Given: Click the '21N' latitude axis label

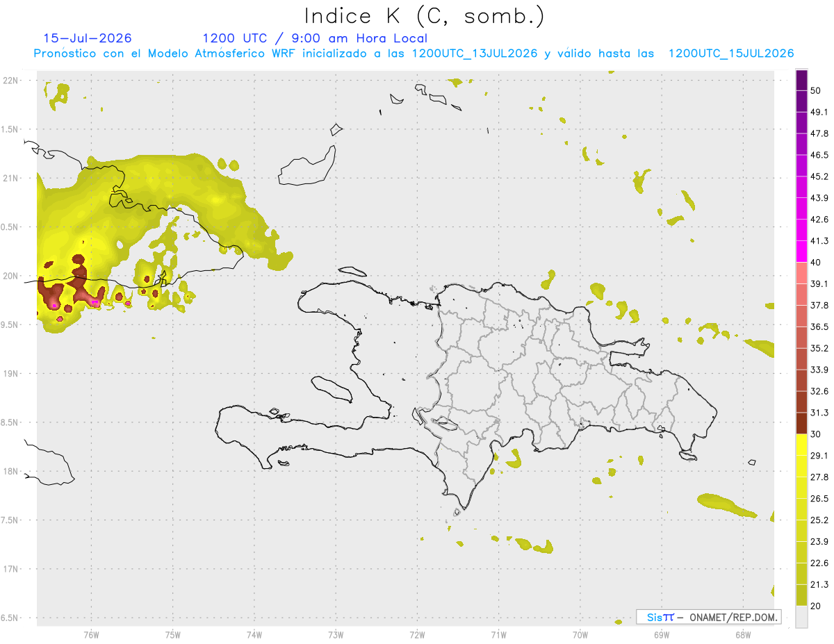Looking at the screenshot, I should click(x=11, y=178).
